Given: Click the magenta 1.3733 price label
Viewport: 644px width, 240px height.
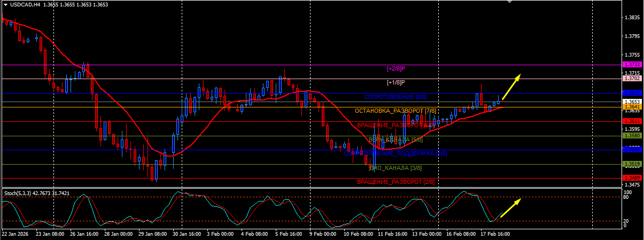Looking at the screenshot, I should [x=632, y=64].
